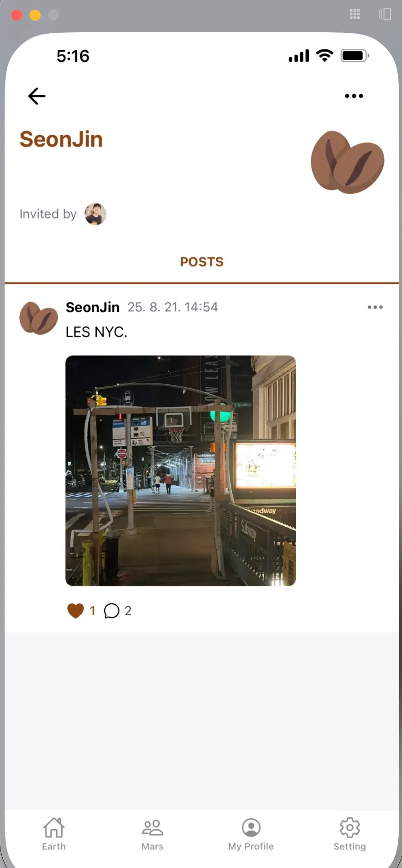Image resolution: width=402 pixels, height=868 pixels.
Task: Click the device rotate icon in title bar
Action: point(385,14)
